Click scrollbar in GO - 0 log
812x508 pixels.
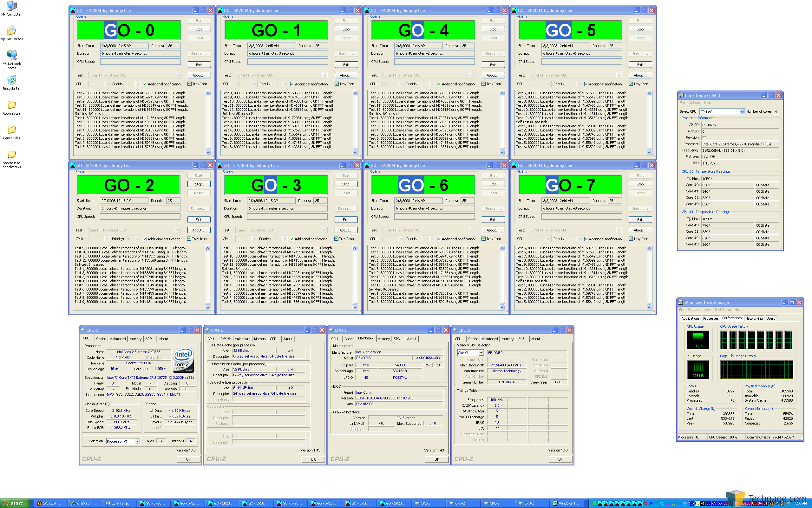[208, 123]
